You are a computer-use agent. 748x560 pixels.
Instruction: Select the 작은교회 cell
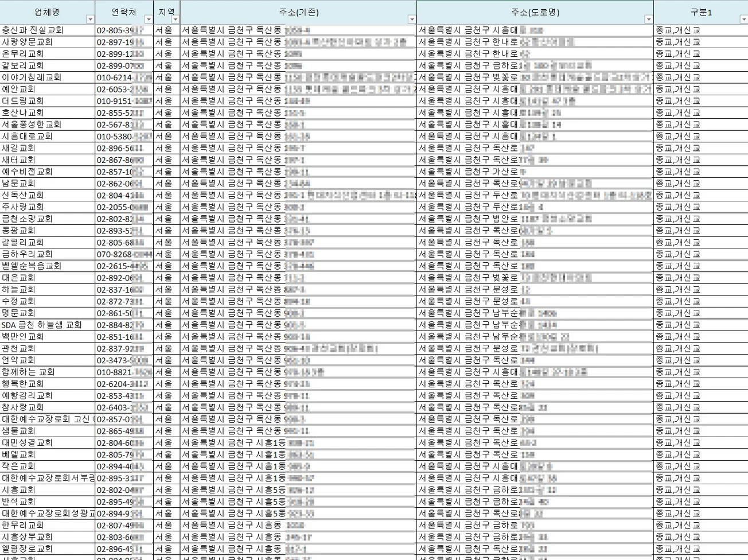pos(48,466)
